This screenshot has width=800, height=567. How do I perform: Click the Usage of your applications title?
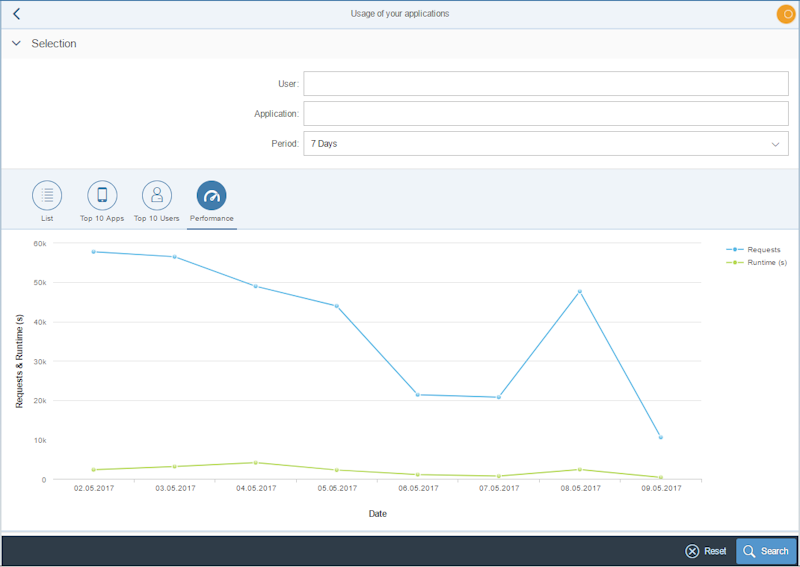(x=400, y=14)
